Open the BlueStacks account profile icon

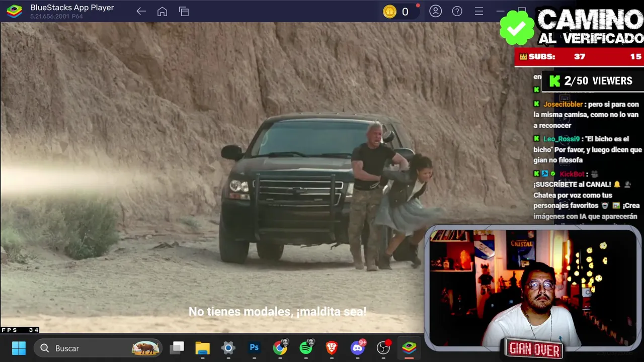tap(436, 11)
